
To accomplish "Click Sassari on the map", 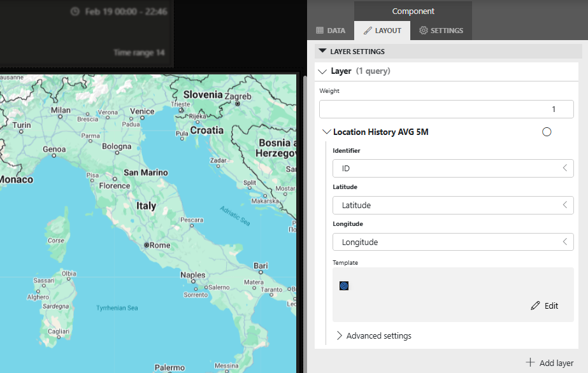I will tap(44, 281).
